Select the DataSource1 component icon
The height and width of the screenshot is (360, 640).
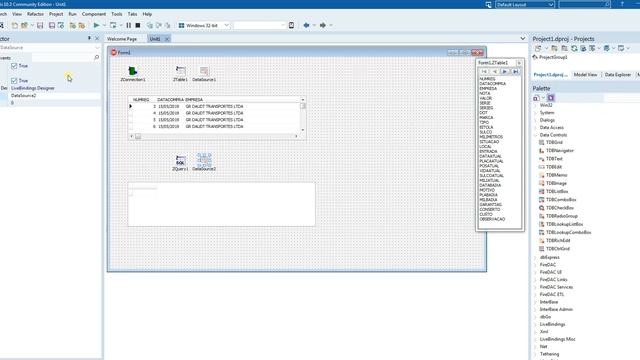tap(204, 71)
